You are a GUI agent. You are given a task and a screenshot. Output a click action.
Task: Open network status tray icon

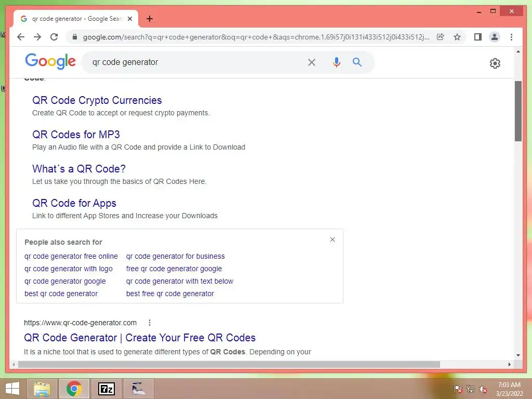471,389
